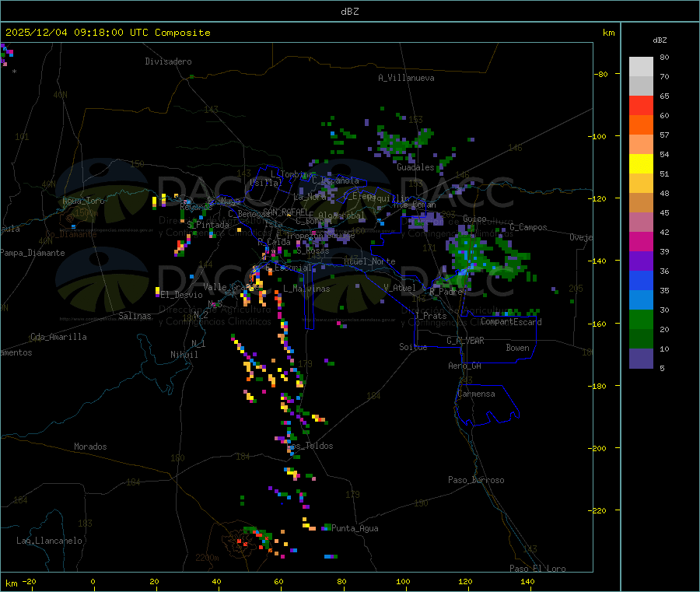Click the 'E_Escorial' map label
Image resolution: width=700 pixels, height=592 pixels.
[x=289, y=268]
